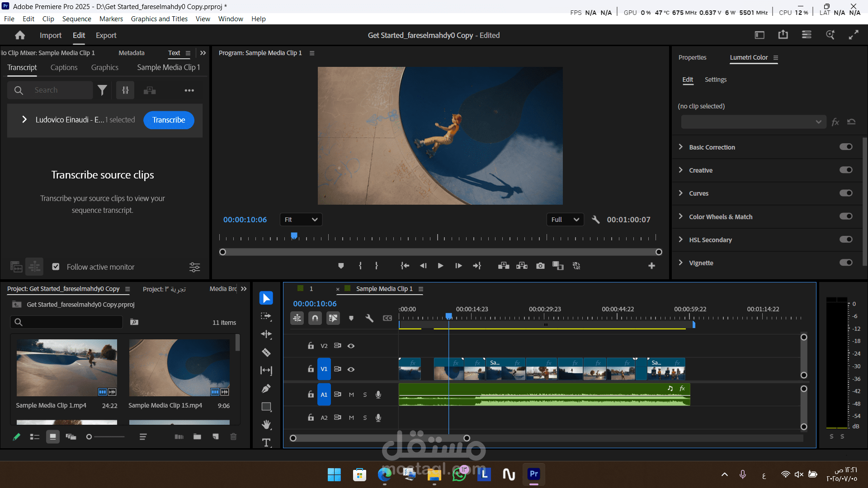Image resolution: width=868 pixels, height=488 pixels.
Task: Toggle Curves section switch
Action: click(846, 193)
